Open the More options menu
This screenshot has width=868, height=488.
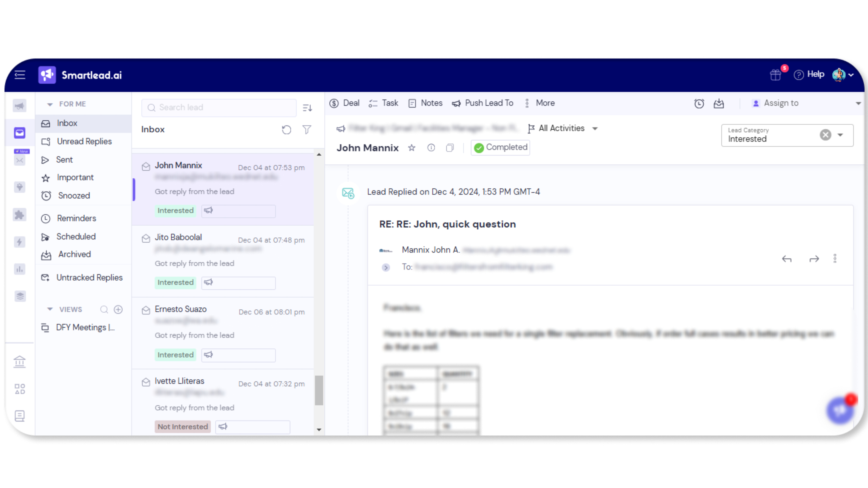click(x=540, y=103)
